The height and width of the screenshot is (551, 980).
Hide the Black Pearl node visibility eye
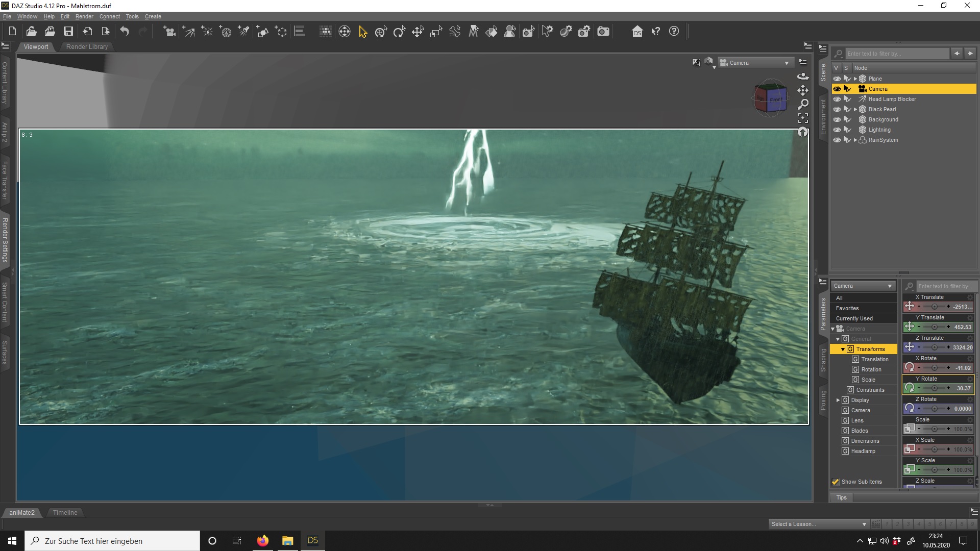tap(837, 109)
